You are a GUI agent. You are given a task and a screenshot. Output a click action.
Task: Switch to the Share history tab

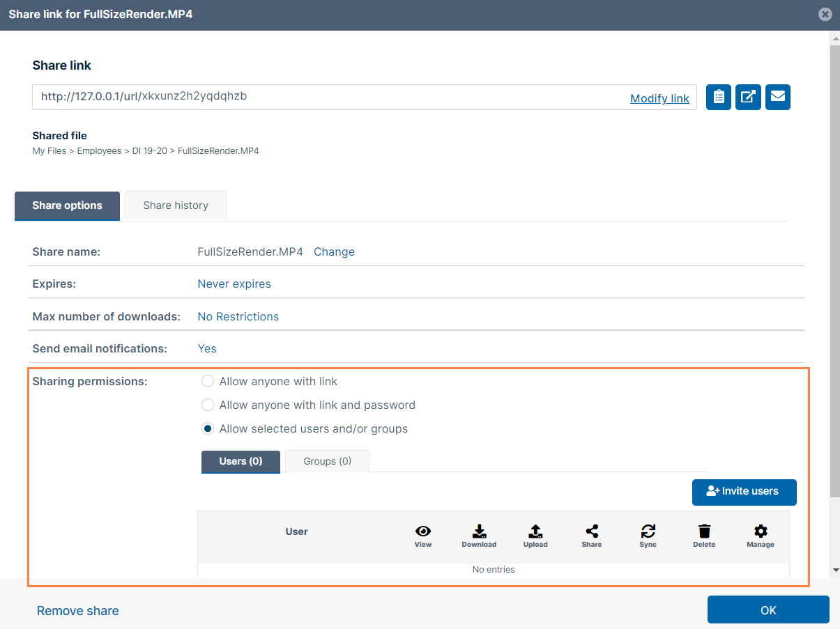click(176, 205)
